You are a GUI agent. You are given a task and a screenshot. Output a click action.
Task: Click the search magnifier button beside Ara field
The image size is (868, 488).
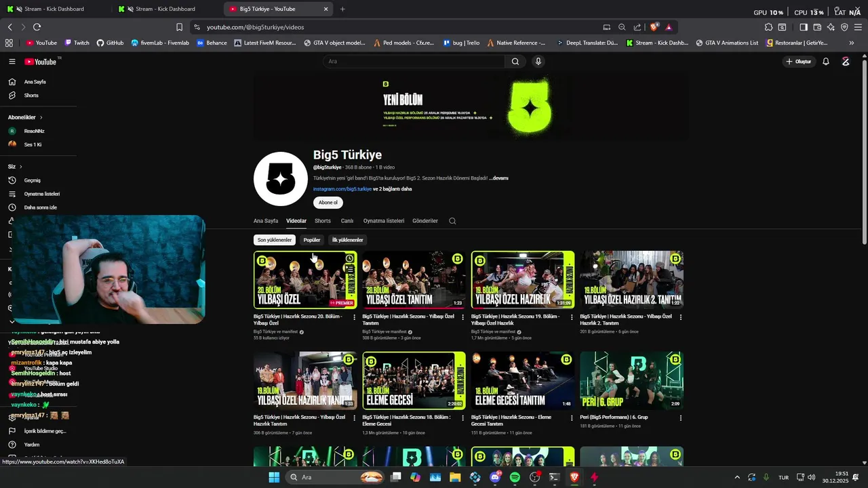(515, 62)
